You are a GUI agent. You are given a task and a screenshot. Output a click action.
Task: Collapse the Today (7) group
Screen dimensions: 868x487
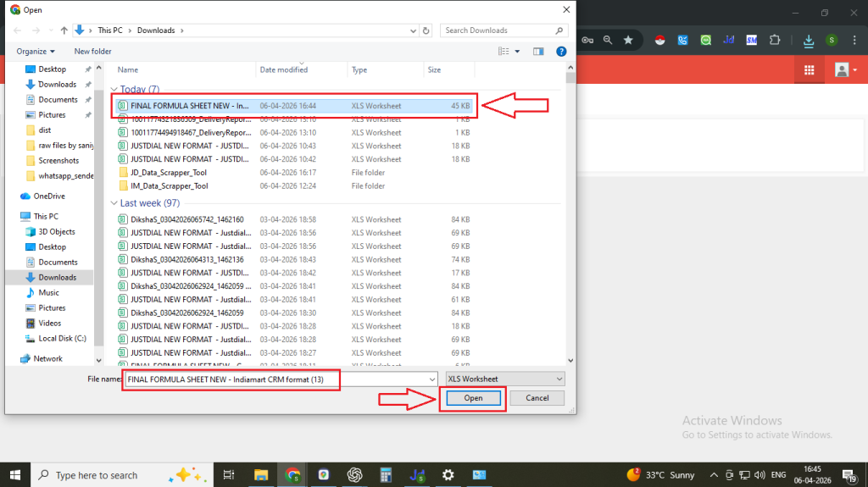click(114, 89)
